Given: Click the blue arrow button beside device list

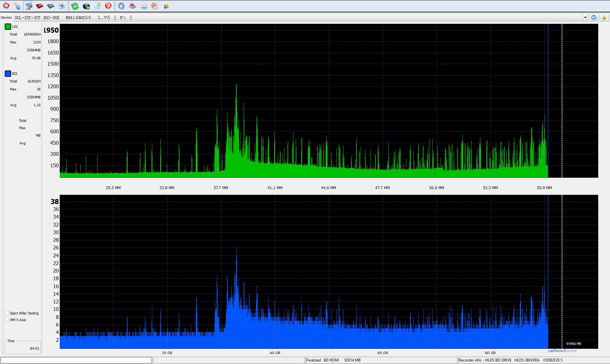Looking at the screenshot, I should [593, 17].
